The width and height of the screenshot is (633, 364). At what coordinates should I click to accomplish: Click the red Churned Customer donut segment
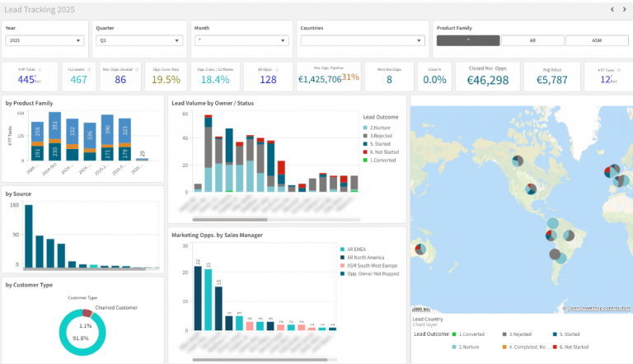[x=87, y=313]
